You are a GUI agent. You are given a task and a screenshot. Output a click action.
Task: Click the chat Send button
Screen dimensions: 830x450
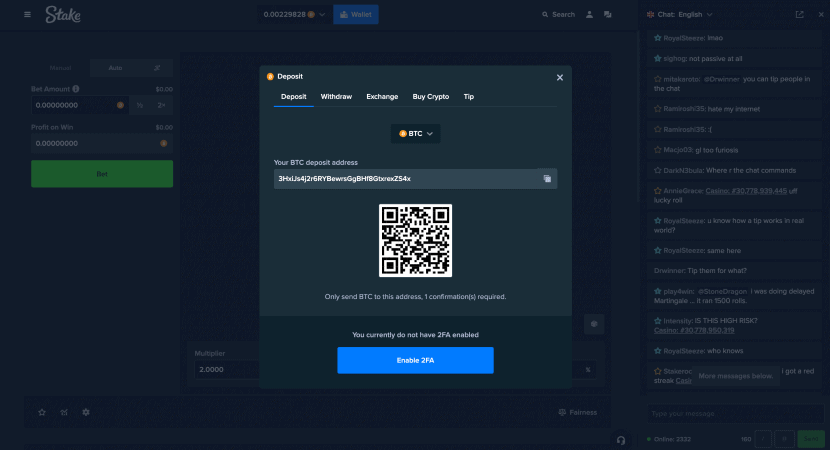point(811,439)
